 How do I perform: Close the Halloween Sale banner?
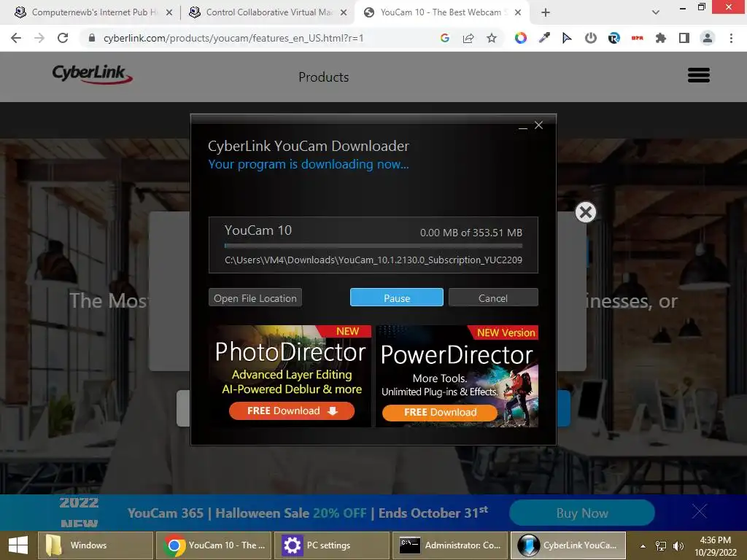tap(699, 512)
